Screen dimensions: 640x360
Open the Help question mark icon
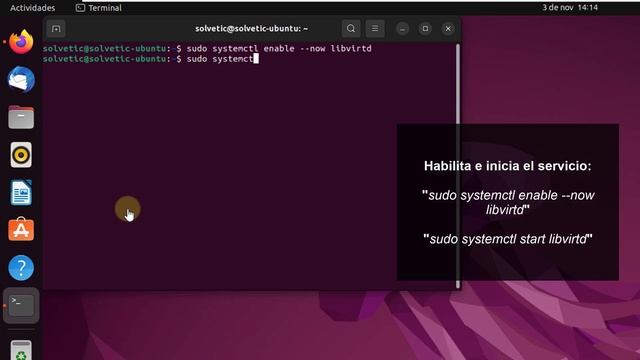(21, 267)
